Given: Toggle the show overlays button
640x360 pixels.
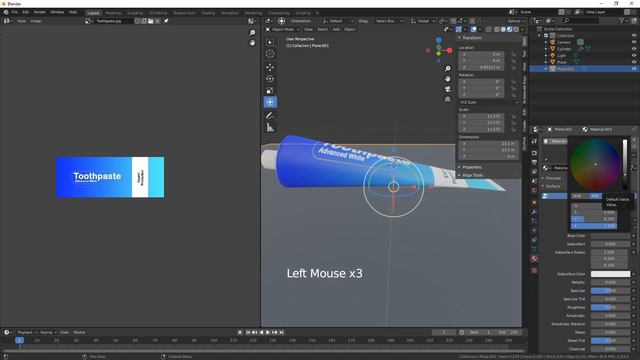Looking at the screenshot, I should [473, 29].
